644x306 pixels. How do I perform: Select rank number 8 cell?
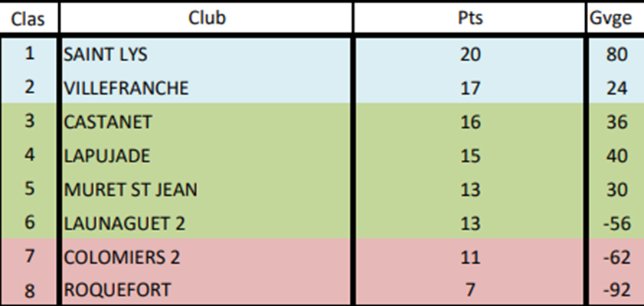[30, 290]
